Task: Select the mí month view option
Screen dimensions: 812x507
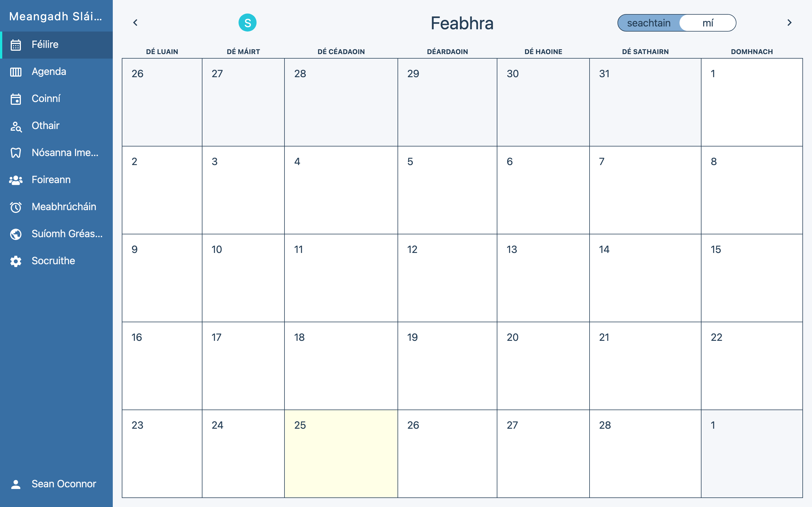Action: [708, 23]
